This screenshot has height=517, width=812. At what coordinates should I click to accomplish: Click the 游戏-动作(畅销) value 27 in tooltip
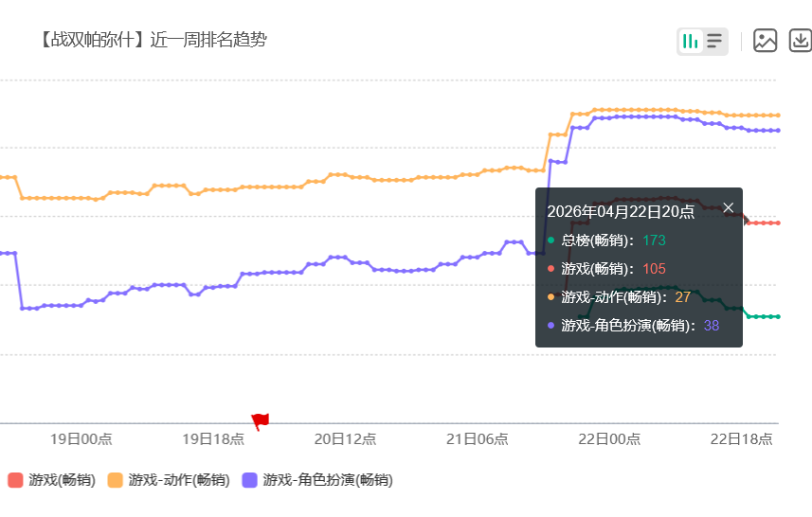pyautogui.click(x=682, y=297)
